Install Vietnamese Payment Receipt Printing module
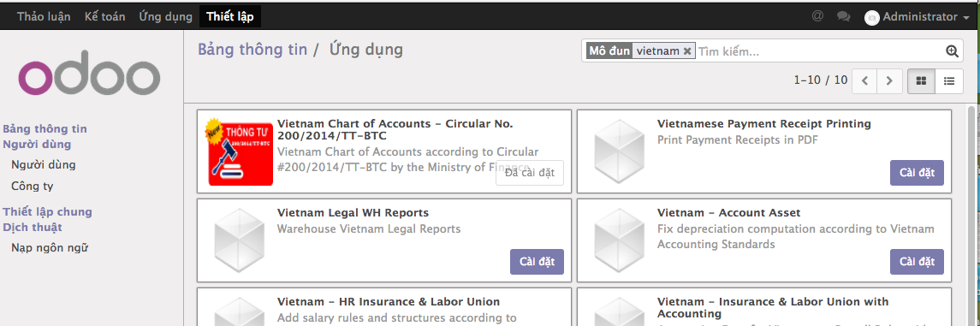980x326 pixels. (x=917, y=173)
